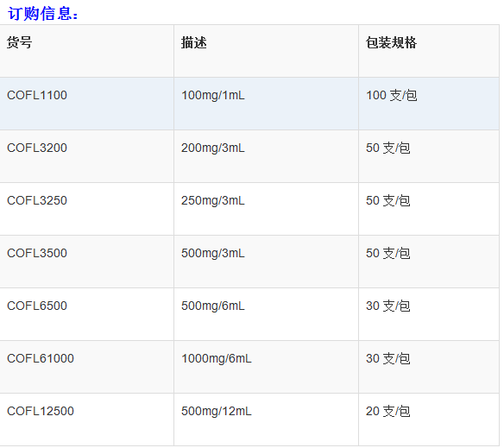Select the 1000mg/6mL description cell
This screenshot has height=448, width=504.
266,367
